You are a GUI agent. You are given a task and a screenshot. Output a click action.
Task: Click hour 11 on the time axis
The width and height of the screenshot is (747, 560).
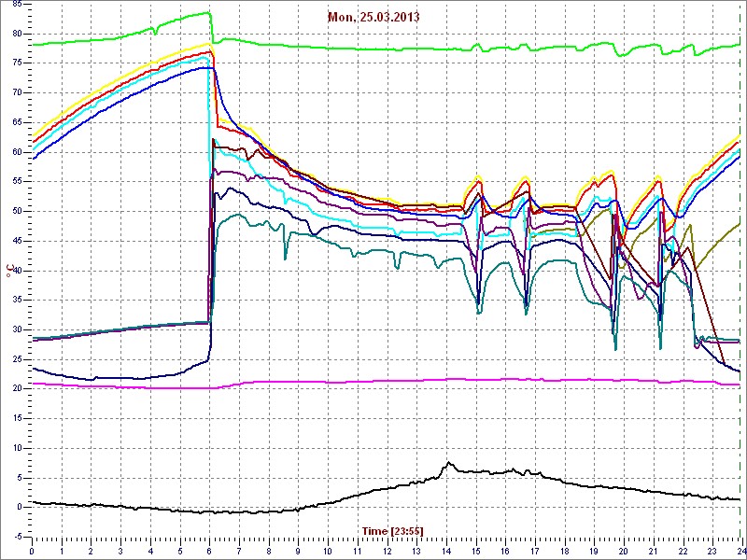click(x=358, y=551)
